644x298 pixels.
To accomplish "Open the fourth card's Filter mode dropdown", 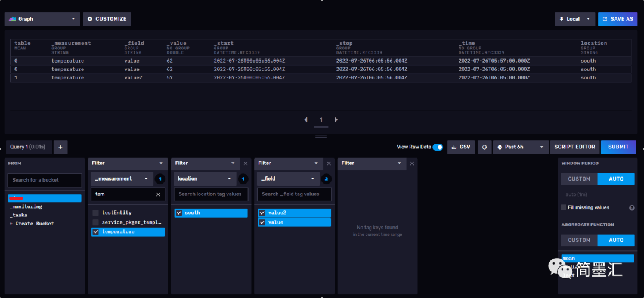I will pos(371,163).
